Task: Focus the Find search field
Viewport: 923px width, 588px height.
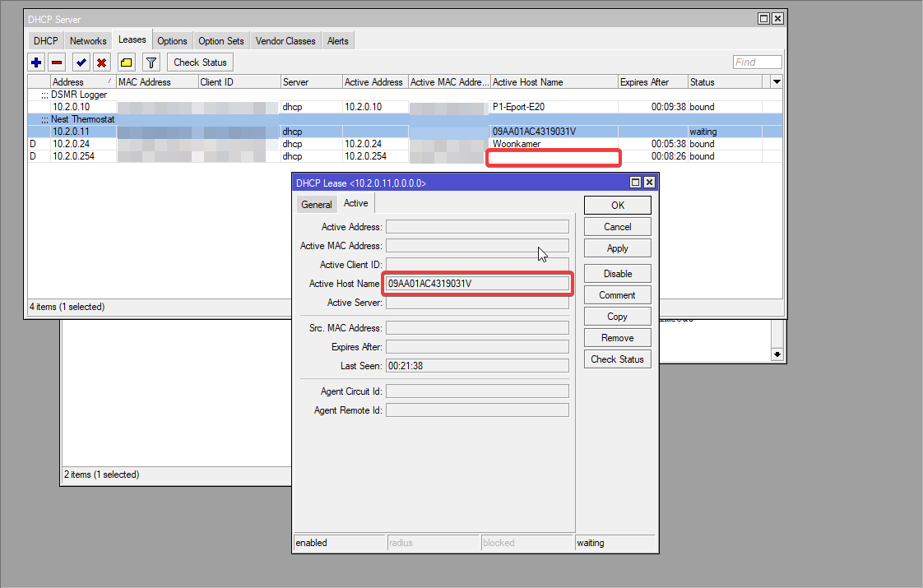Action: (x=757, y=63)
